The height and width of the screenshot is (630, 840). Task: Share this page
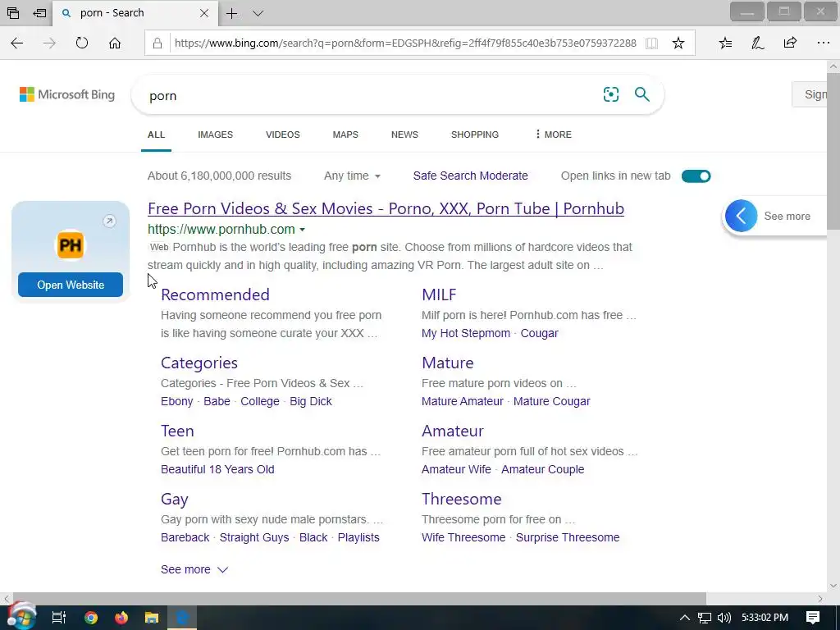pyautogui.click(x=790, y=43)
